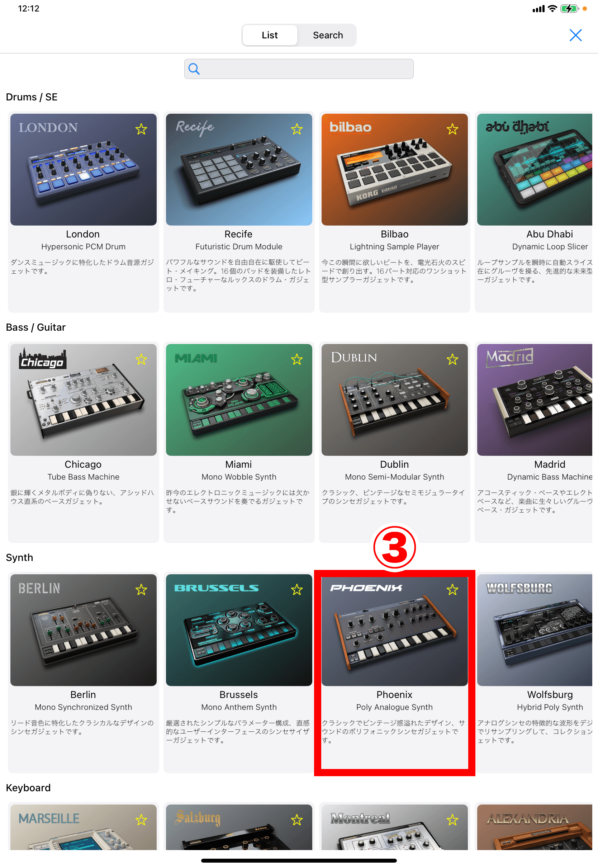Screen dimensions: 598x868
Task: Focus the gadget search field
Action: click(x=299, y=69)
